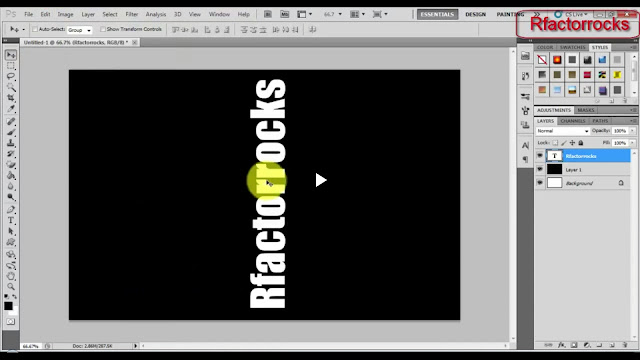Toggle Lock position icon
640x360 pixels.
572,143
